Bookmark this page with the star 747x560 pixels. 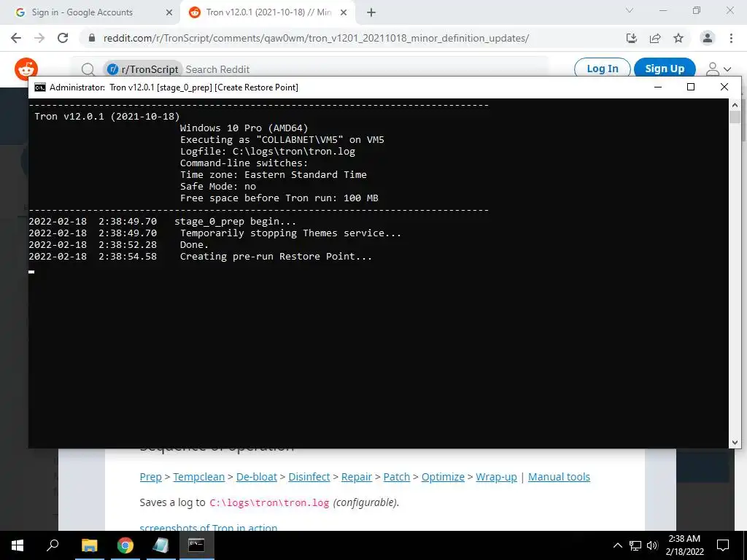pos(678,38)
